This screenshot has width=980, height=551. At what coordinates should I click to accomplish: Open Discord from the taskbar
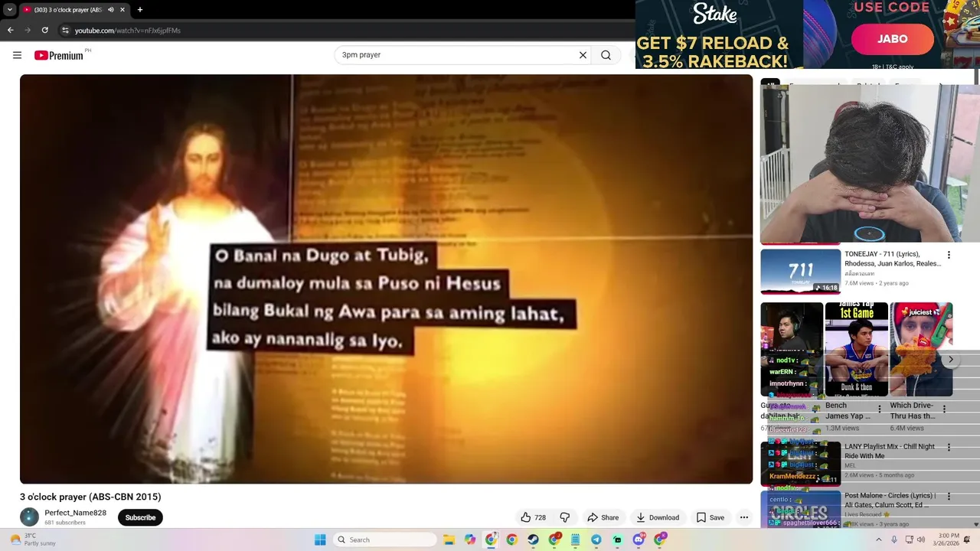(639, 540)
